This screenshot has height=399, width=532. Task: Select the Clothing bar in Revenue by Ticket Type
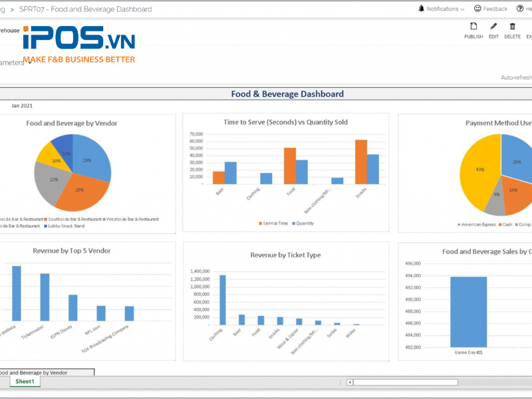[x=223, y=300]
